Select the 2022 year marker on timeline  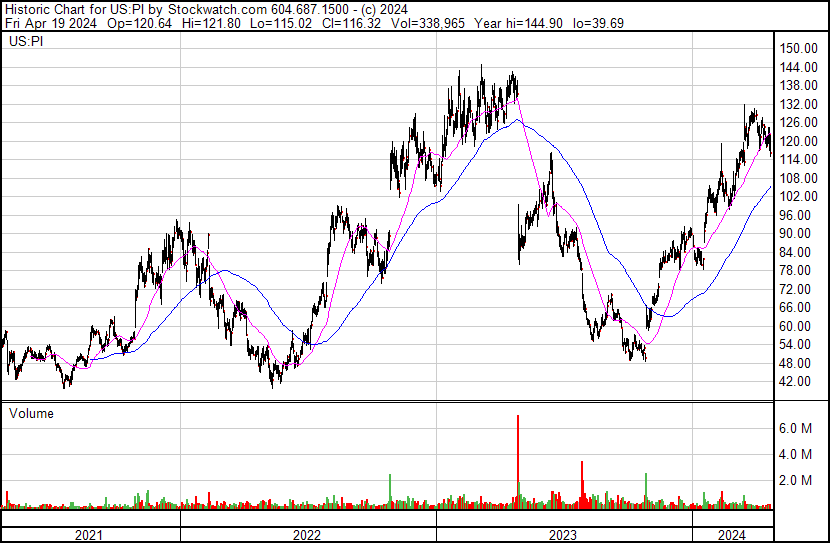coord(307,535)
